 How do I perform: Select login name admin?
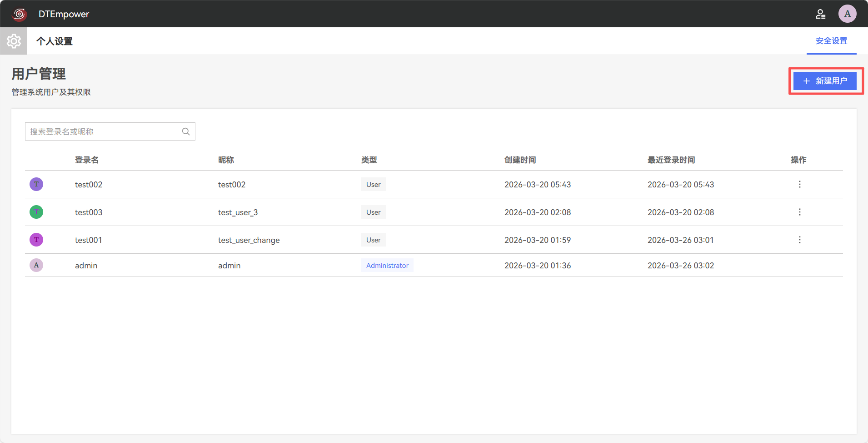[86, 266]
